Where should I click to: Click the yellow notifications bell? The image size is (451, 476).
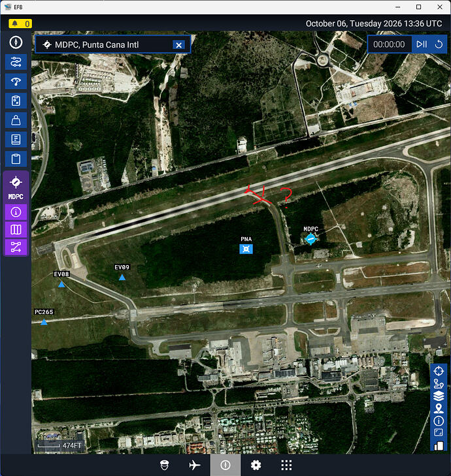click(20, 24)
